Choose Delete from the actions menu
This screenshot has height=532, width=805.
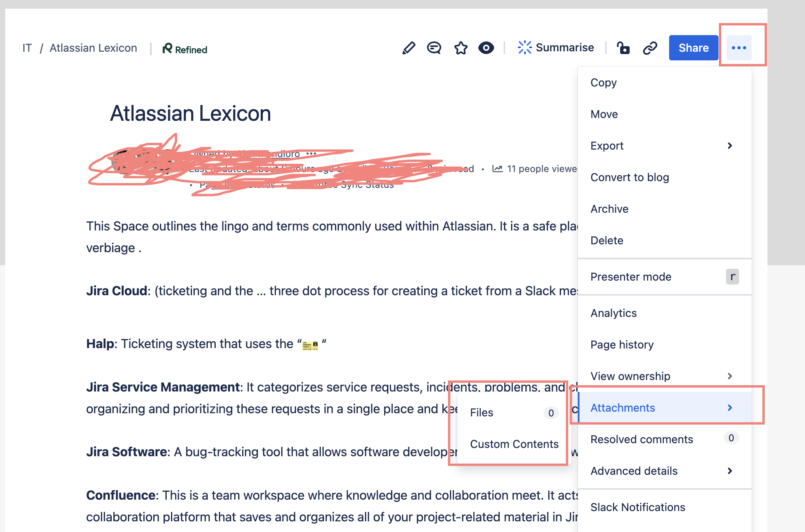tap(607, 240)
